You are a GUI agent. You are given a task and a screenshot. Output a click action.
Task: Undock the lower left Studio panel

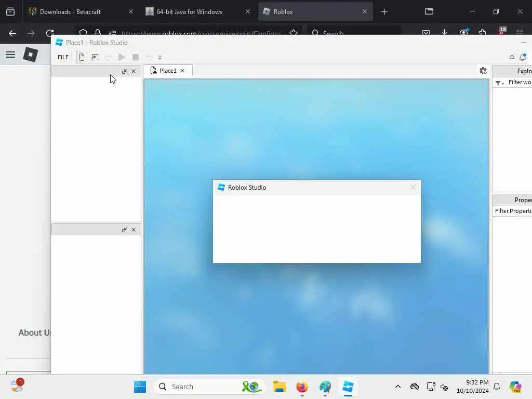125,230
